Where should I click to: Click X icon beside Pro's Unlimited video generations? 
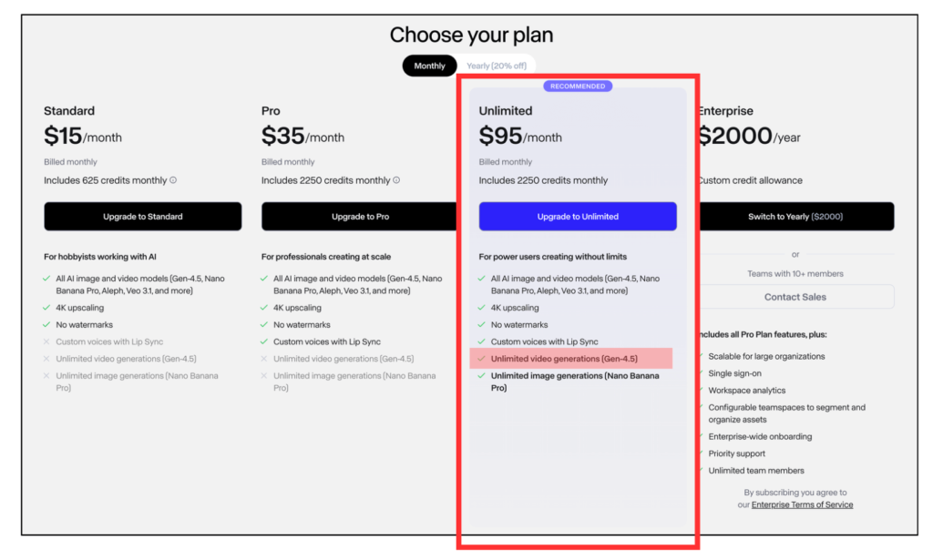(264, 359)
